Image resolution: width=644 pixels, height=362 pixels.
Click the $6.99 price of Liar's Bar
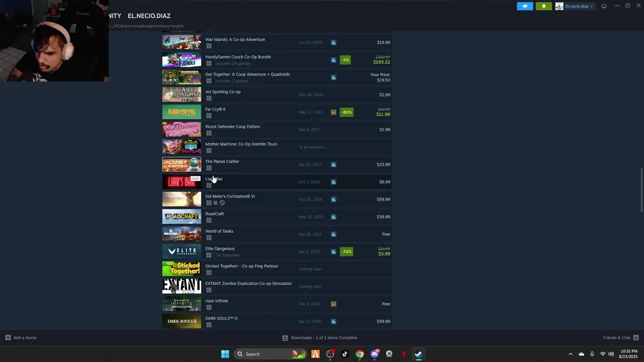pyautogui.click(x=384, y=182)
